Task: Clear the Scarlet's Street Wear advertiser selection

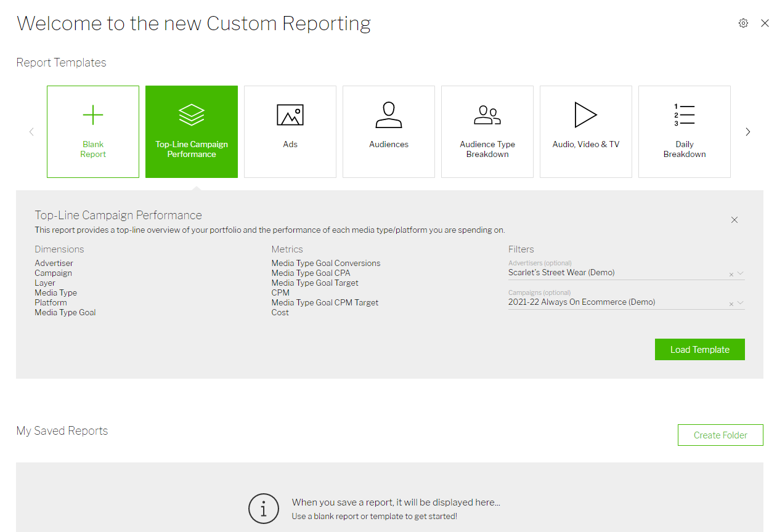Action: pos(731,275)
